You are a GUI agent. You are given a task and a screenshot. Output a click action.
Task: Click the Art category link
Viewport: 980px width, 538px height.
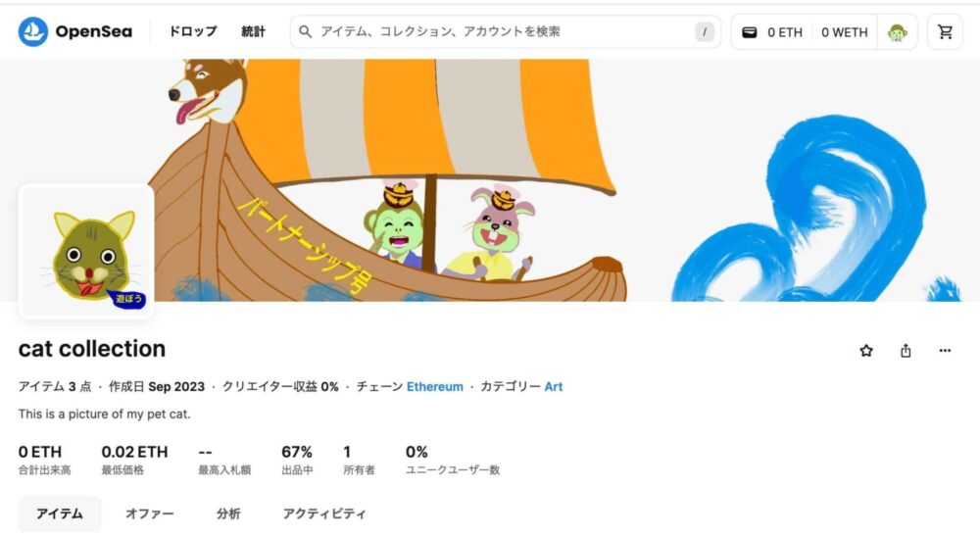553,387
